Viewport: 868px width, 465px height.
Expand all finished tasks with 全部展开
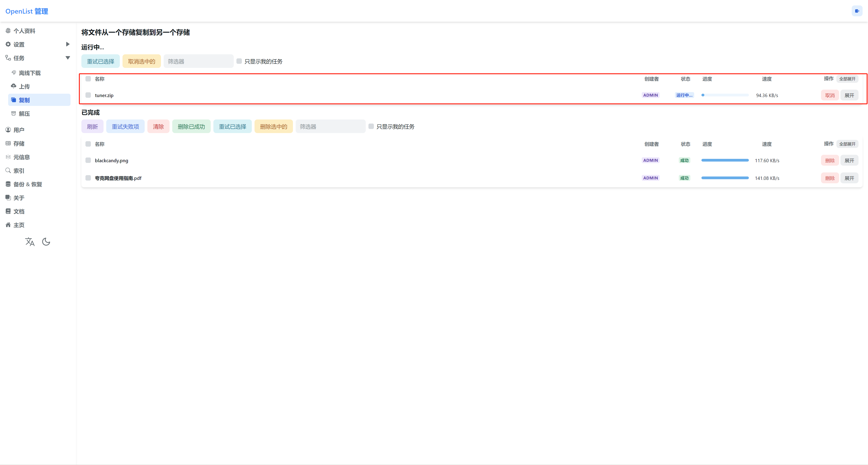click(x=847, y=144)
